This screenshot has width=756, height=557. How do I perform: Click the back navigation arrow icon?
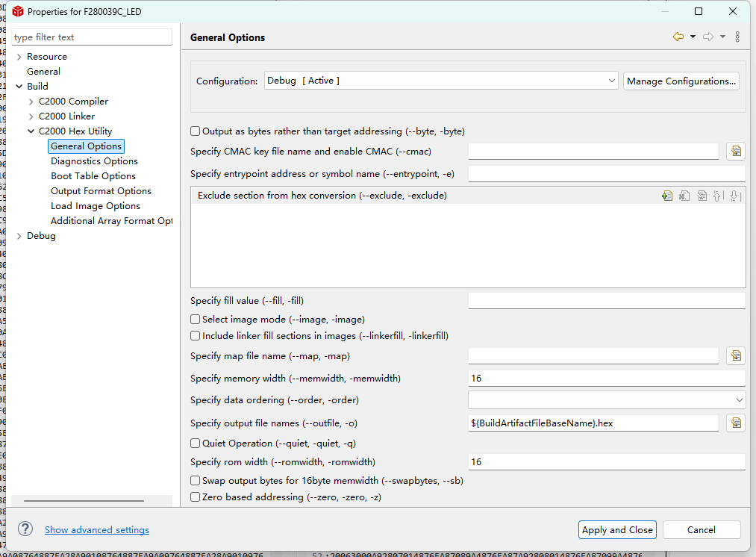pyautogui.click(x=678, y=37)
